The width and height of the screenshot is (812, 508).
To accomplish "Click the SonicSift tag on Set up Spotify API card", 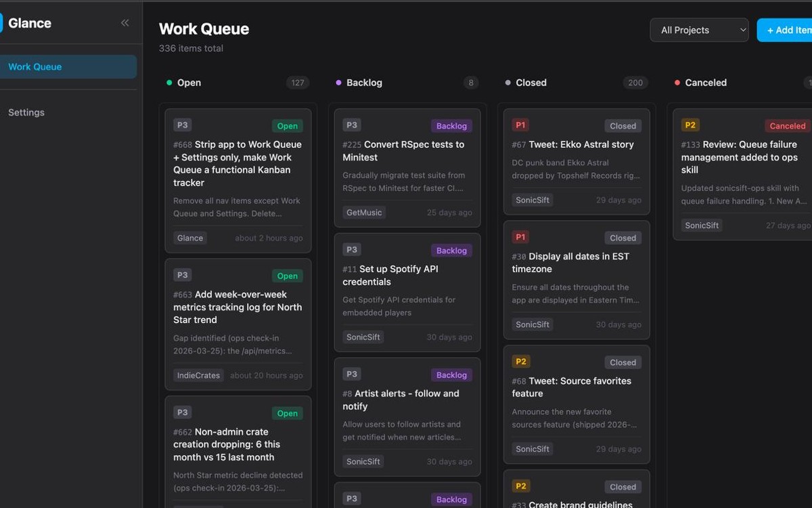I will pyautogui.click(x=363, y=337).
